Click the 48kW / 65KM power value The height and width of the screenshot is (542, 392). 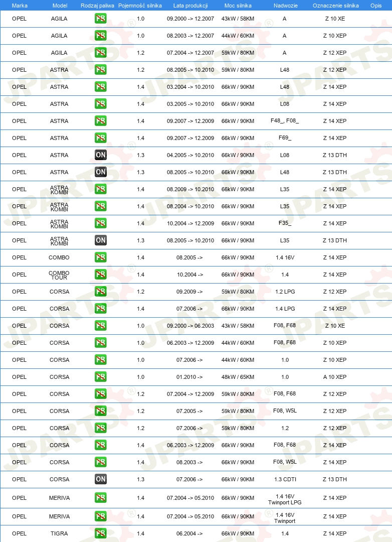point(238,377)
